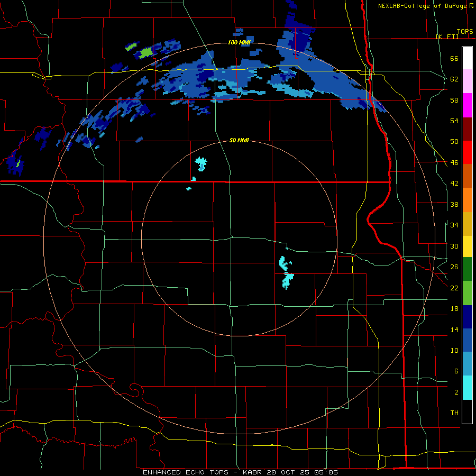
Task: Pick the dark green legend color band
Action: click(x=467, y=269)
